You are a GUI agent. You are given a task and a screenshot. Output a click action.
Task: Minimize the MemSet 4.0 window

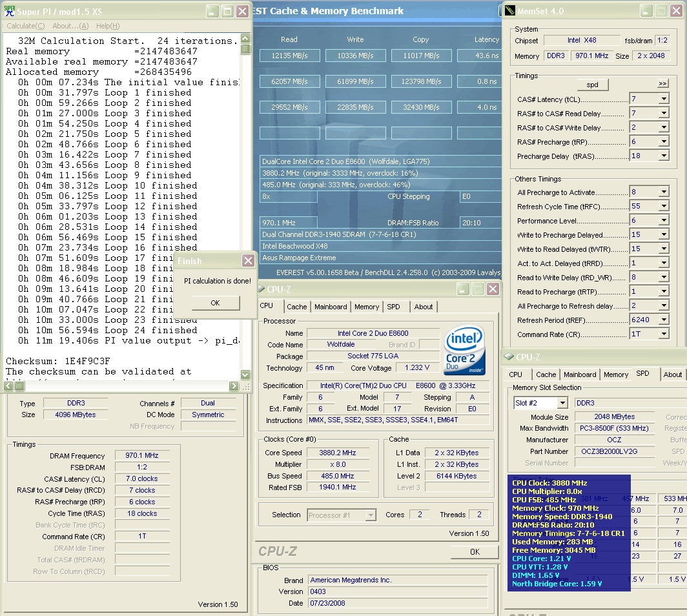point(646,11)
